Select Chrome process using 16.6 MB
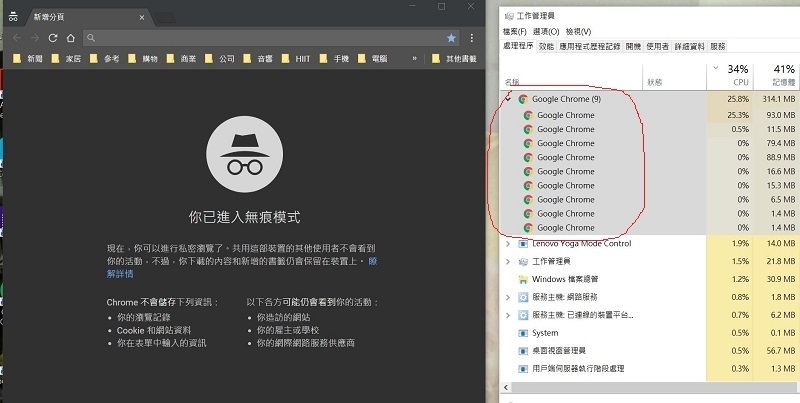This screenshot has height=403, width=800. pos(650,171)
